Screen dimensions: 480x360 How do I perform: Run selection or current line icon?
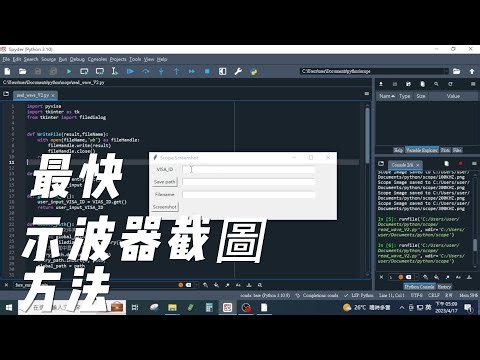(115, 71)
